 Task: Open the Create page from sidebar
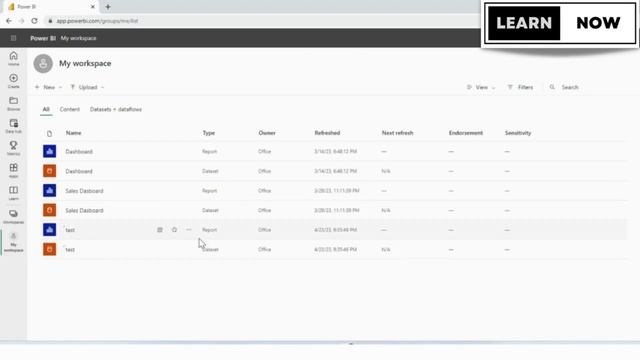pos(13,81)
